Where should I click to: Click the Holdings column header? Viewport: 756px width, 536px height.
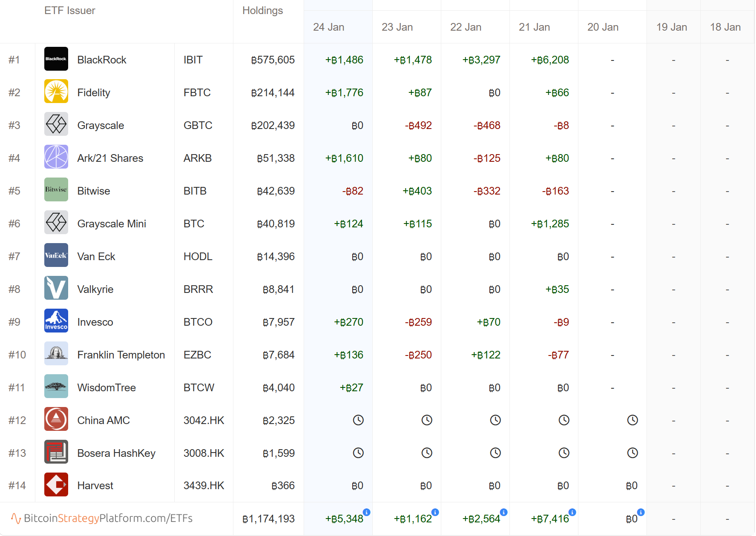(x=263, y=11)
